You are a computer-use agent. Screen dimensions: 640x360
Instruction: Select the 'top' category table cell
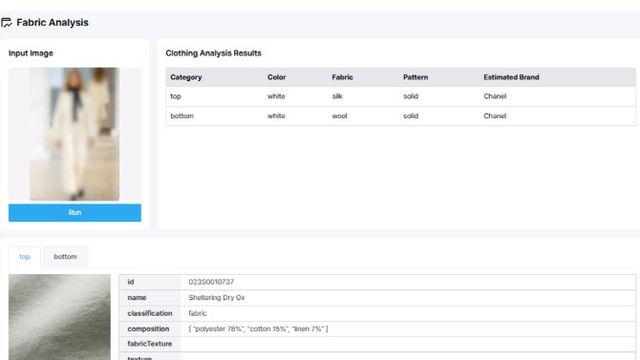176,96
